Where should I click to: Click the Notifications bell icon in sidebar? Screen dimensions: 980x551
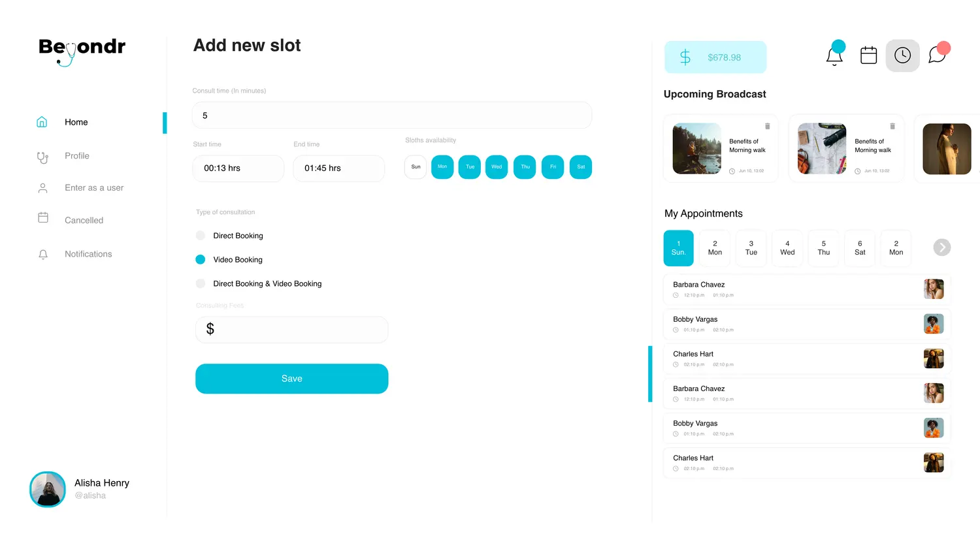click(x=43, y=255)
